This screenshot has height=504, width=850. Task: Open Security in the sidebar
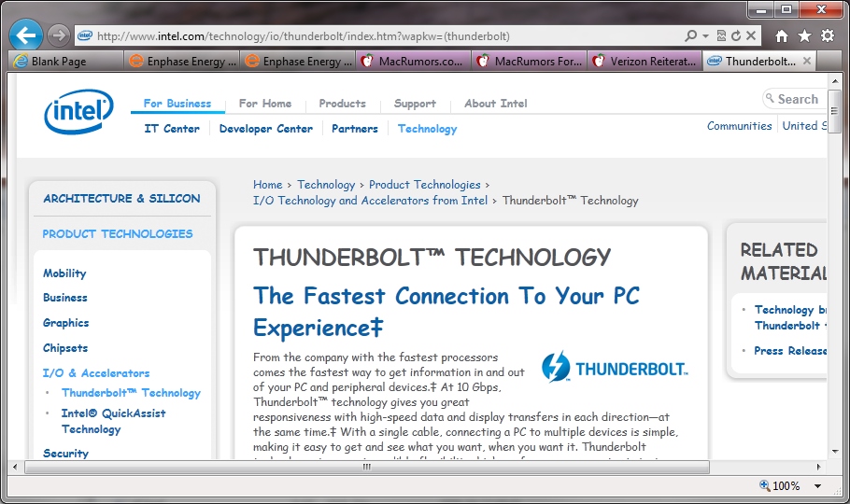coord(65,453)
